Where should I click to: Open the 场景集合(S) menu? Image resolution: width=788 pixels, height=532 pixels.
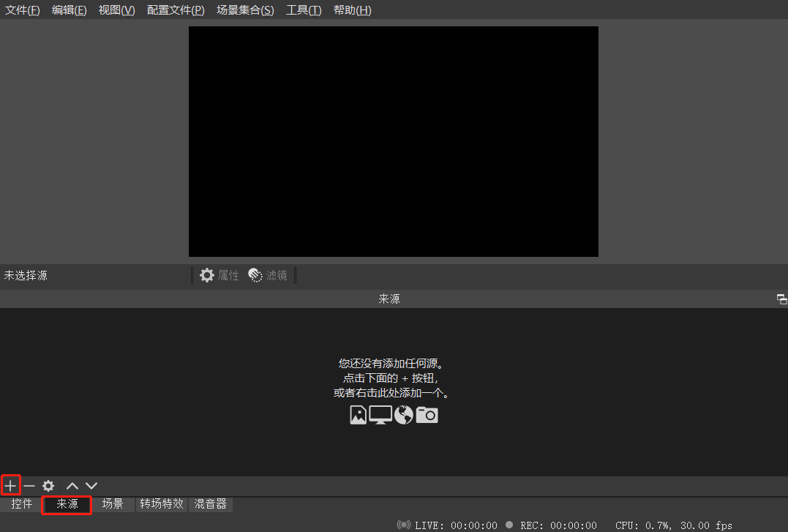click(x=245, y=10)
